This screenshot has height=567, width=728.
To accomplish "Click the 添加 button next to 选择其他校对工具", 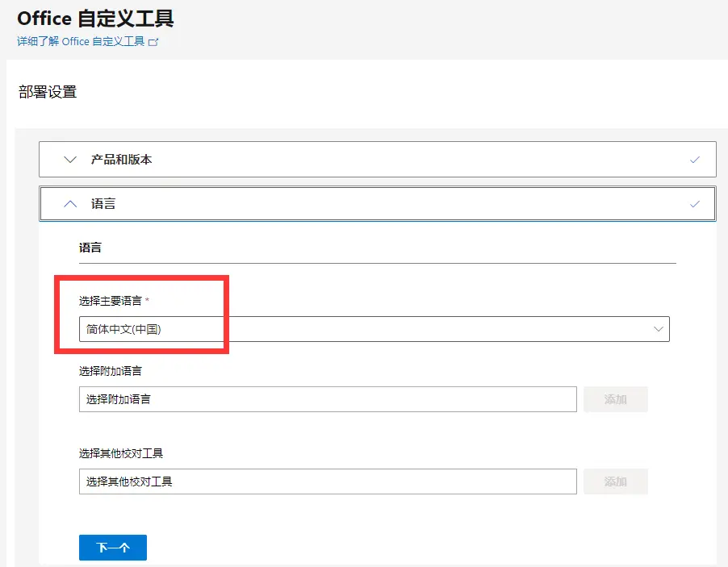I will [616, 482].
